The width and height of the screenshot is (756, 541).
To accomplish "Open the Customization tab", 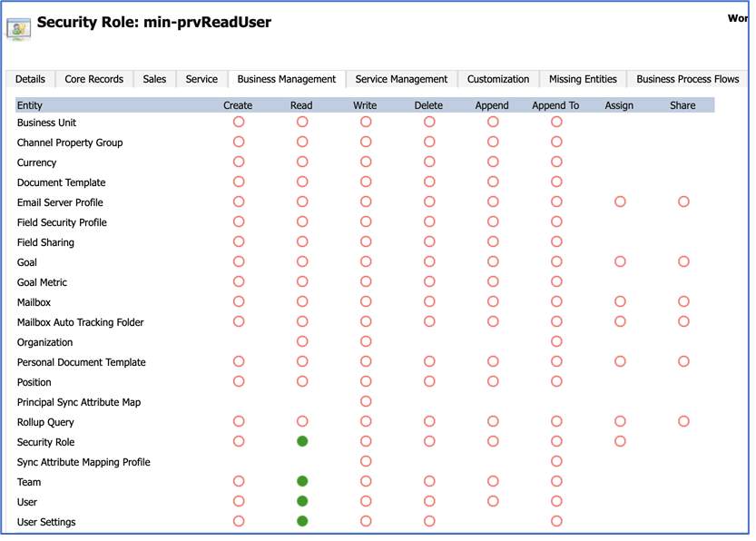I will [498, 79].
